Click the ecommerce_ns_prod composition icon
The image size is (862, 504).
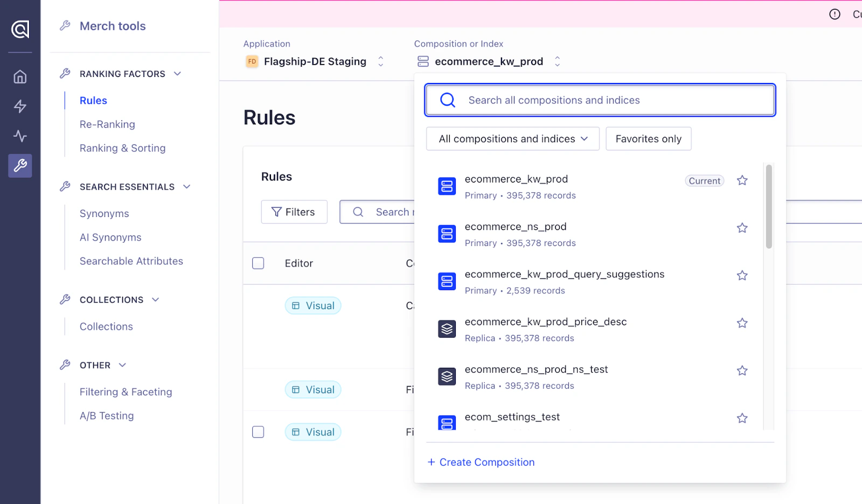click(x=447, y=234)
